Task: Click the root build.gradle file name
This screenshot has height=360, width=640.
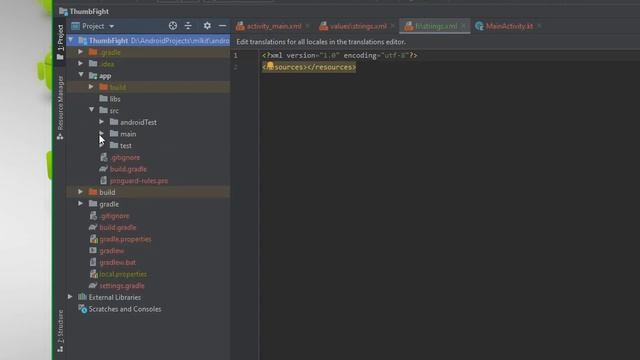Action: click(118, 227)
